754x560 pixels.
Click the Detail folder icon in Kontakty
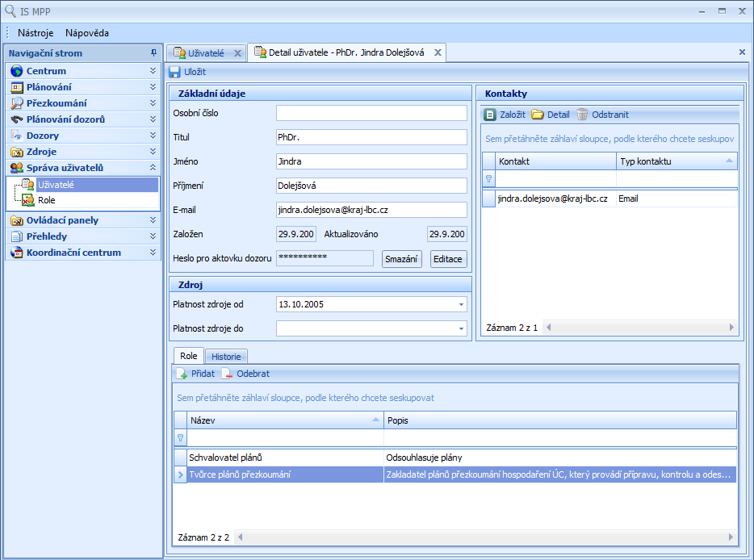(x=537, y=115)
